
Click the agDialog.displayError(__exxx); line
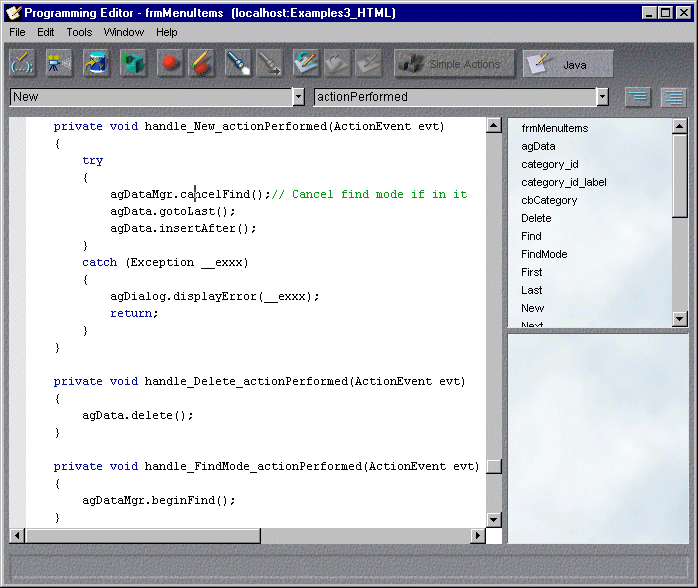[215, 296]
